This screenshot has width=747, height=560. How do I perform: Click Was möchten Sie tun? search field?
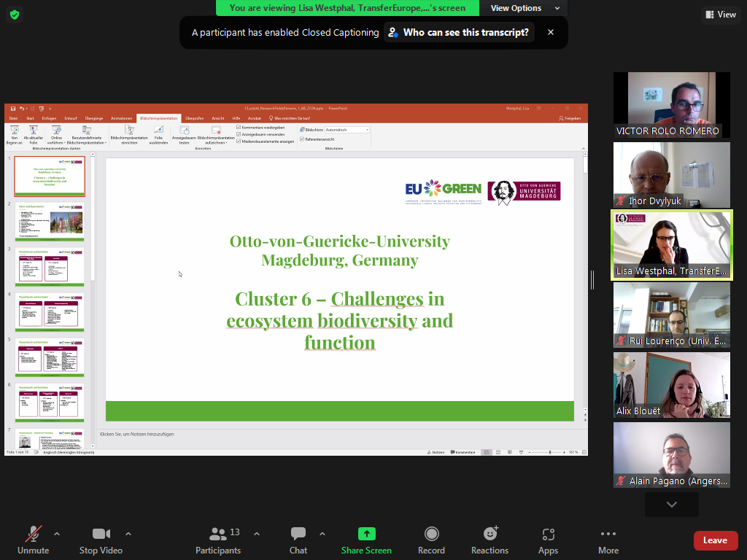pyautogui.click(x=290, y=118)
